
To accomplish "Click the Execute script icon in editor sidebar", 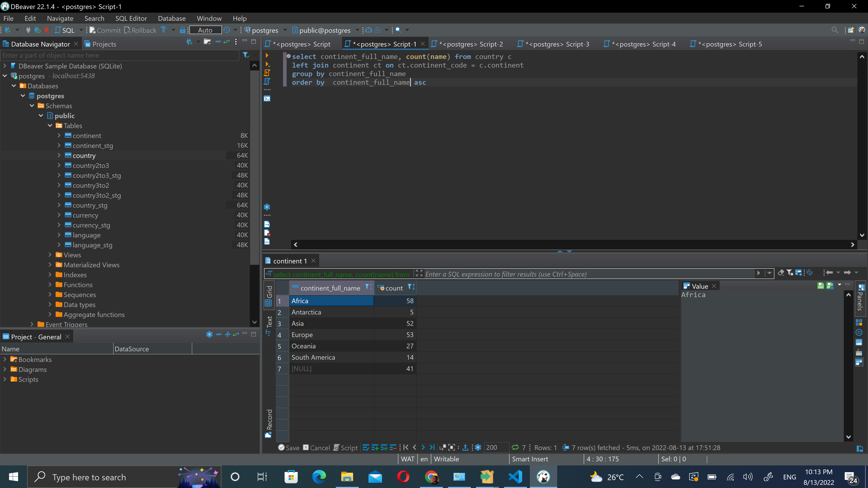I will coord(267,73).
